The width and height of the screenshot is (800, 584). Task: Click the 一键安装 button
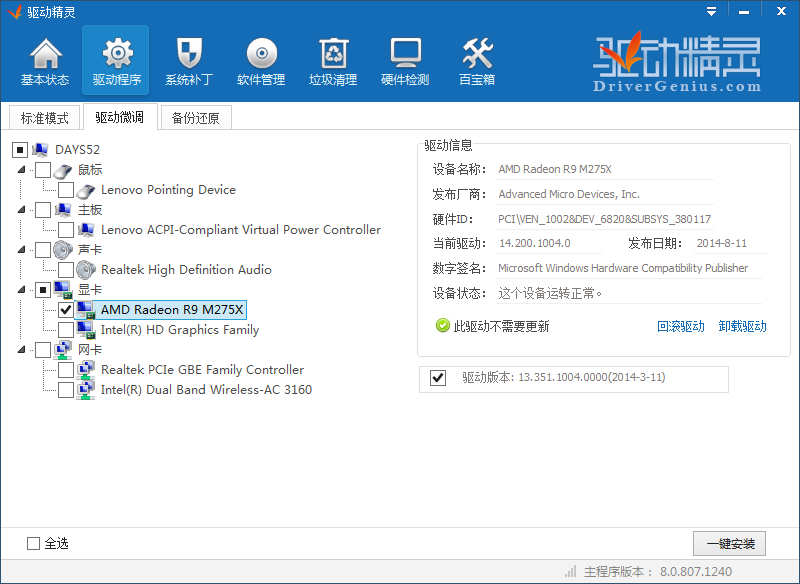pos(730,544)
